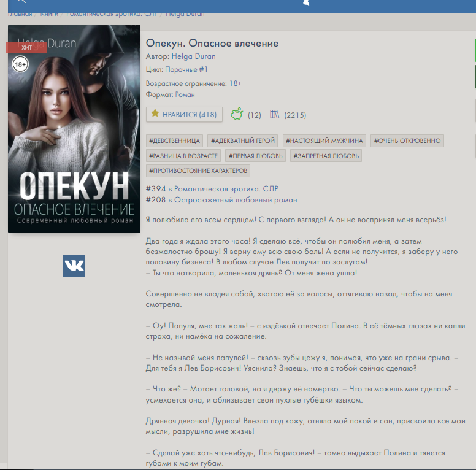
Task: Open the book cover image Опекун
Action: 74,129
